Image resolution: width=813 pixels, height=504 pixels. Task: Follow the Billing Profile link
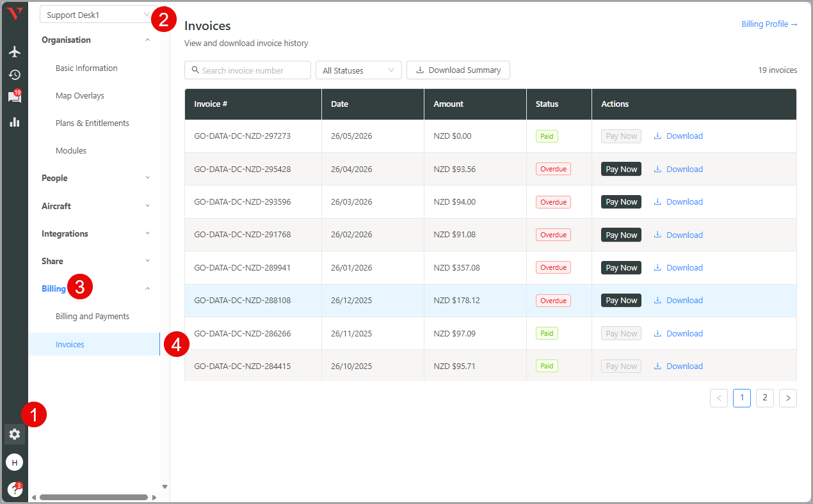(x=769, y=24)
